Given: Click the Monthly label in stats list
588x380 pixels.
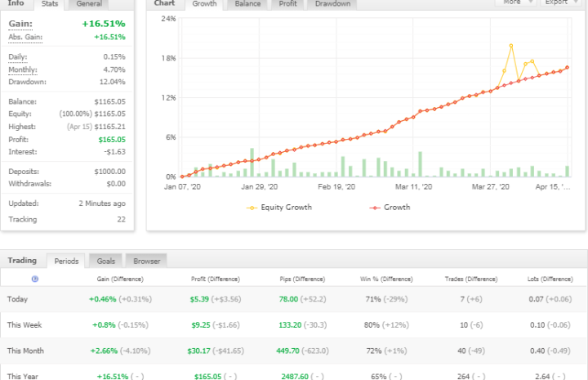Looking at the screenshot, I should [23, 69].
